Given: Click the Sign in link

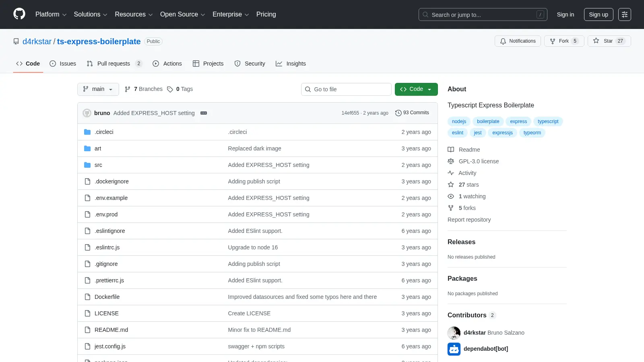Looking at the screenshot, I should pos(566,14).
